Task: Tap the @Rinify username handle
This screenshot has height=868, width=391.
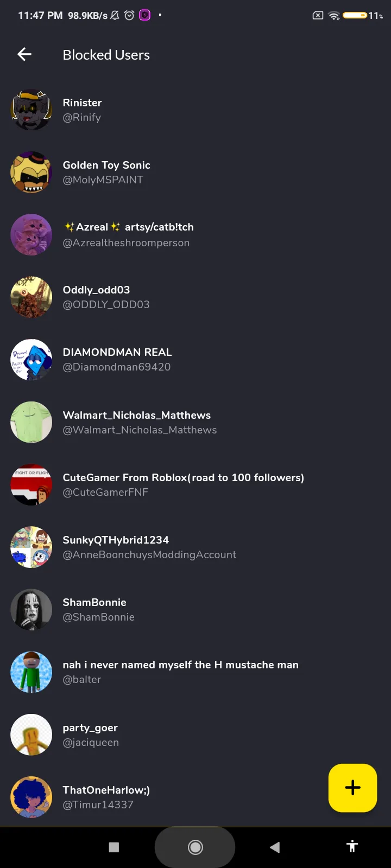Action: point(82,117)
